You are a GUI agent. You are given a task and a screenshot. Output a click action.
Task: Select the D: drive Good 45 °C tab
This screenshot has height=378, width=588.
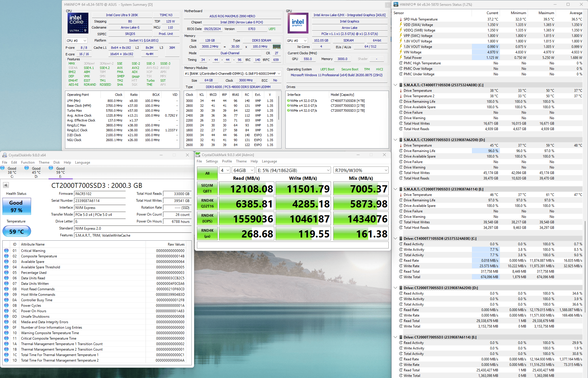(x=36, y=172)
